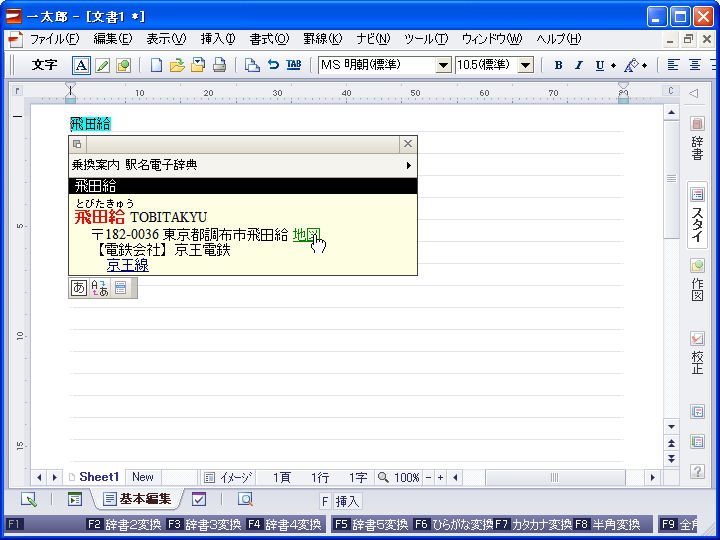Click the new document icon
720x540 pixels.
coord(156,65)
